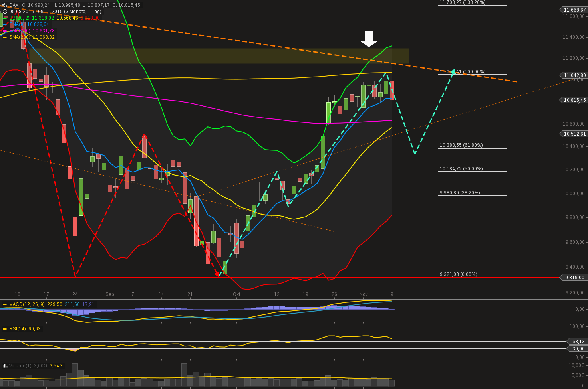This screenshot has width=588, height=389.
Task: Toggle the Volume(1) indicator display
Action: point(20,365)
